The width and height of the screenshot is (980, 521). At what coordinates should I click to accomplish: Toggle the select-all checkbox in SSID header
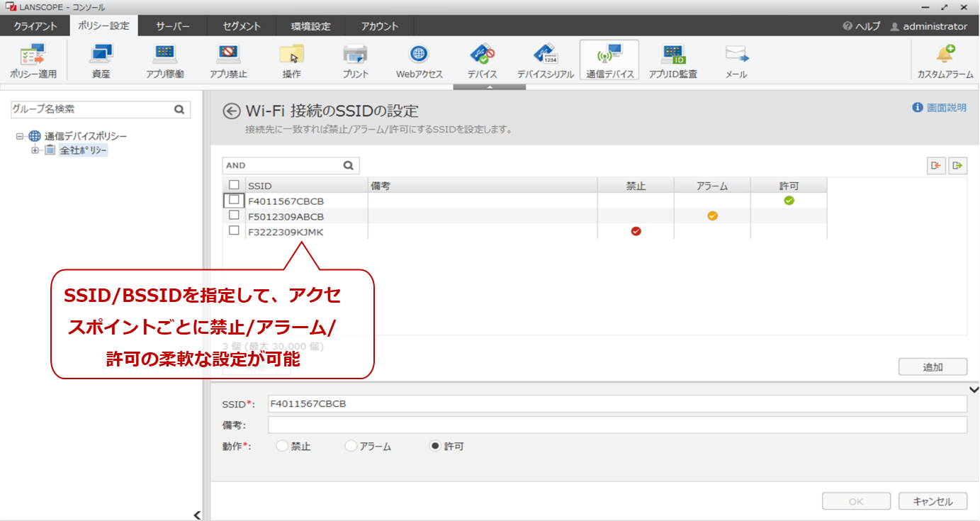click(x=234, y=185)
